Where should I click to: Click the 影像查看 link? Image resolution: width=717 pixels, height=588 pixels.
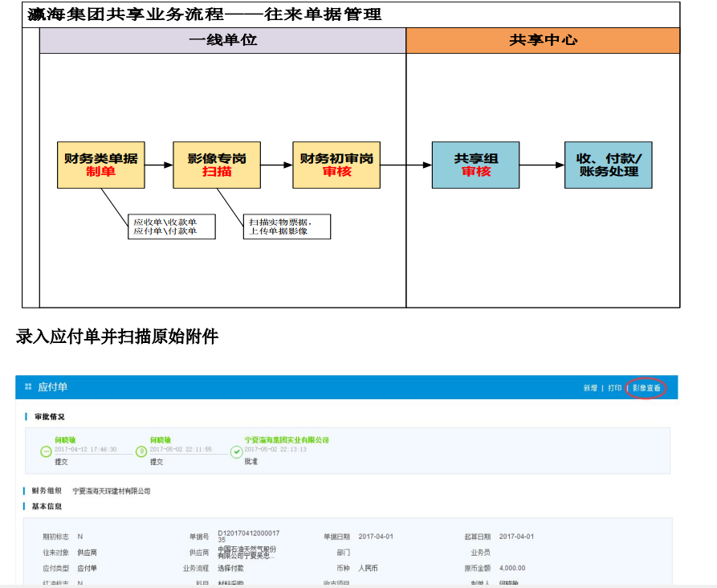(x=646, y=388)
